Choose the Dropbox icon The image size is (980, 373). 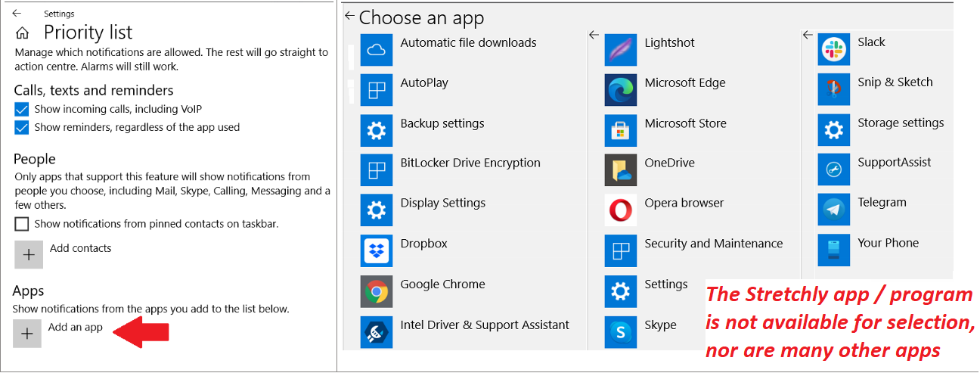[x=377, y=250]
